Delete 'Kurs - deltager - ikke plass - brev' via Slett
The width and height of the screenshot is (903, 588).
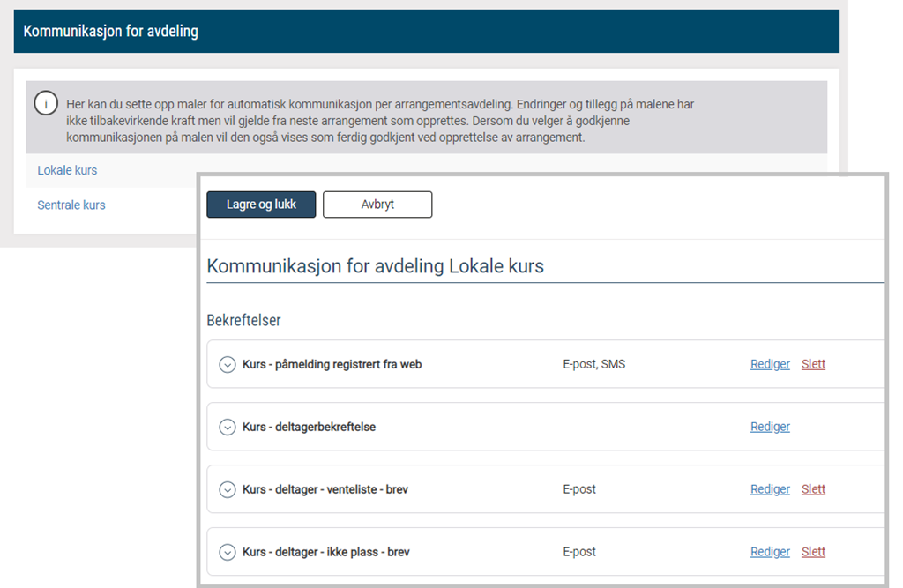point(813,552)
